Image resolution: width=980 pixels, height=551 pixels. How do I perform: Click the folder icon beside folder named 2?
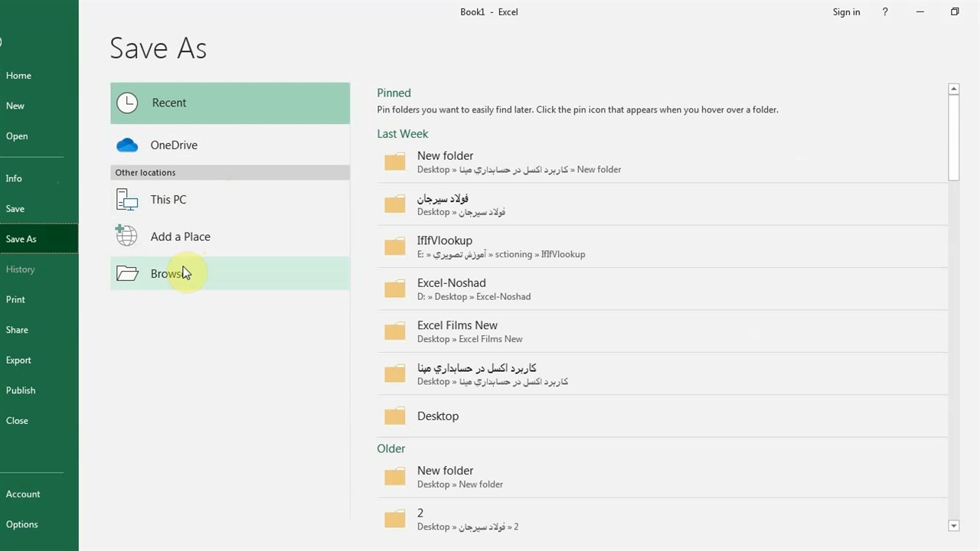point(395,519)
